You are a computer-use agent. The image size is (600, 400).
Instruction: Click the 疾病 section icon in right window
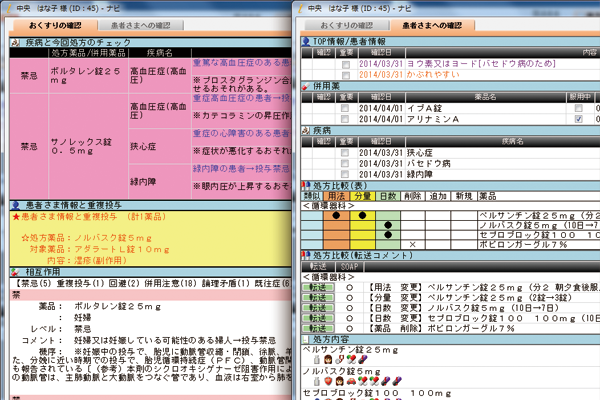pos(306,131)
